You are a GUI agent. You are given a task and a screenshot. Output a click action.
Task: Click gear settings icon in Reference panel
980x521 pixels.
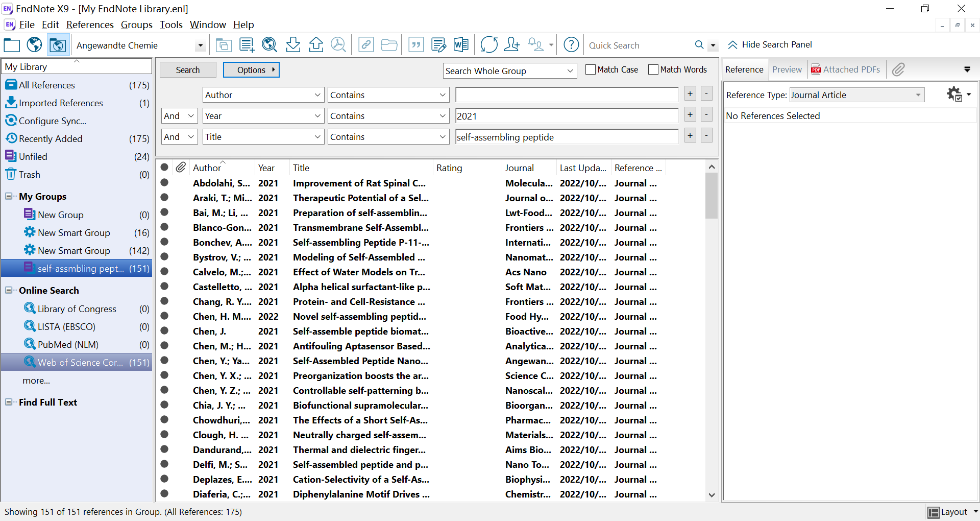(x=954, y=94)
